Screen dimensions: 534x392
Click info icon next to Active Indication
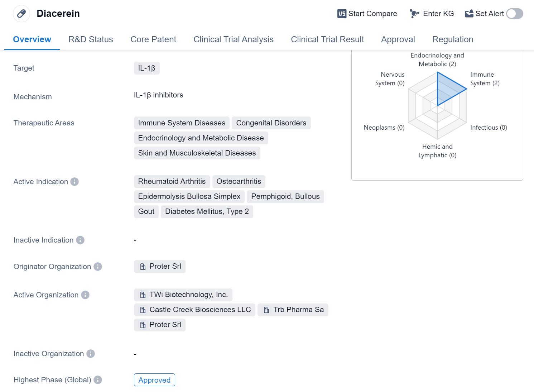pyautogui.click(x=74, y=182)
